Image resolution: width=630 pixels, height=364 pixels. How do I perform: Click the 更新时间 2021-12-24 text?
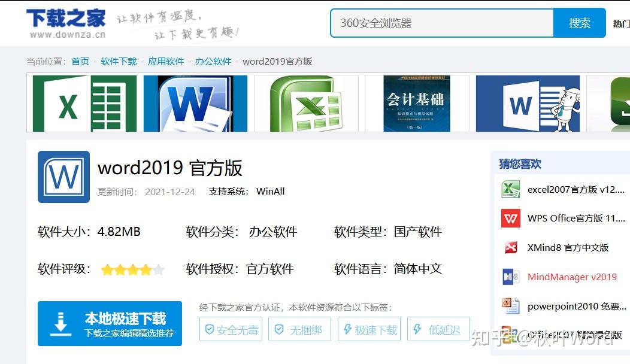tap(146, 192)
